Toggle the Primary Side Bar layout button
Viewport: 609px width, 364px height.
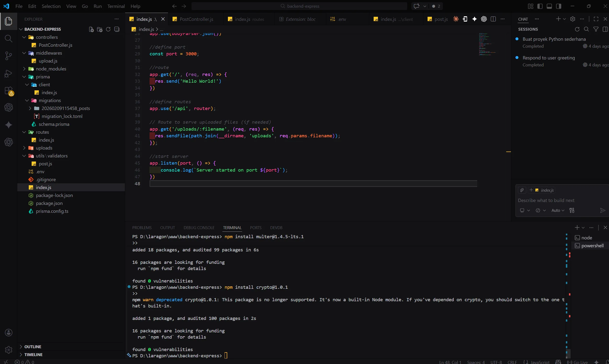click(540, 6)
